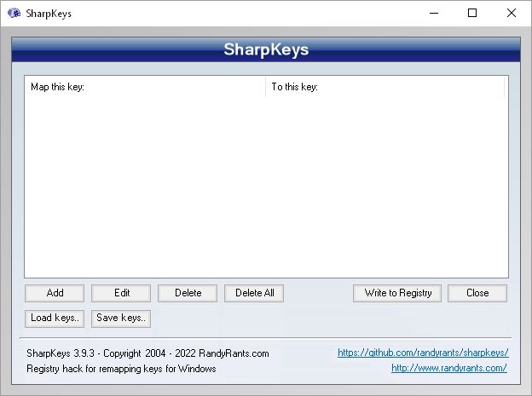
Task: Select the 'To this key:' column header
Action: pos(385,87)
